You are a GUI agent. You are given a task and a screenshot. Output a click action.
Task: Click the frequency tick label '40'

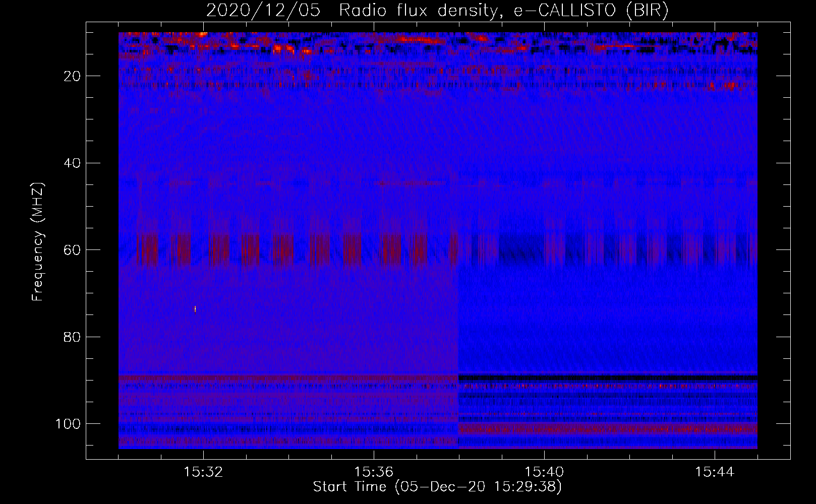click(73, 163)
